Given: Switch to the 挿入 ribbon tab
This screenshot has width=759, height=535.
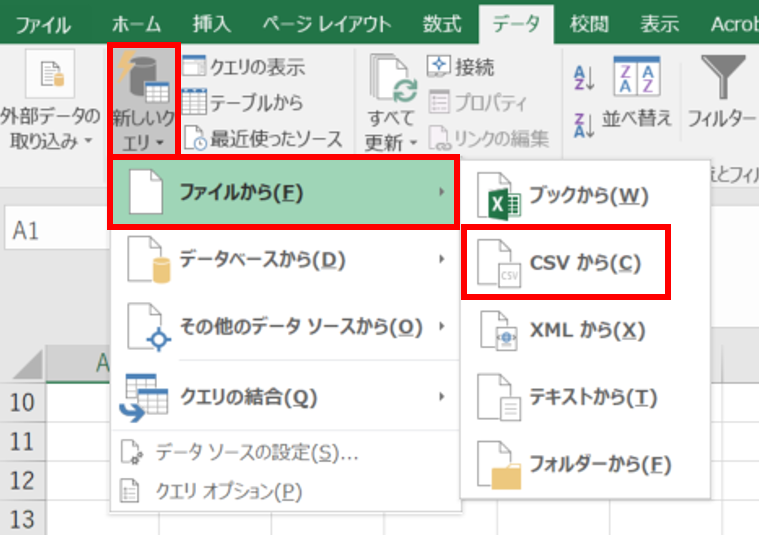Looking at the screenshot, I should pyautogui.click(x=212, y=24).
